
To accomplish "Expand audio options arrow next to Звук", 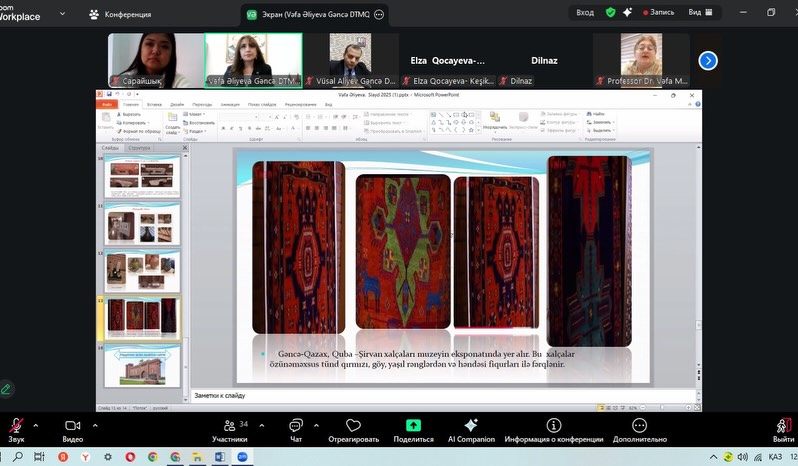I will coord(36,425).
